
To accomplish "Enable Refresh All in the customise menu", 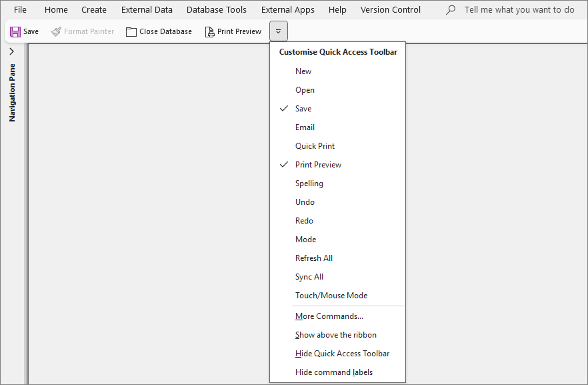I will 337,258.
